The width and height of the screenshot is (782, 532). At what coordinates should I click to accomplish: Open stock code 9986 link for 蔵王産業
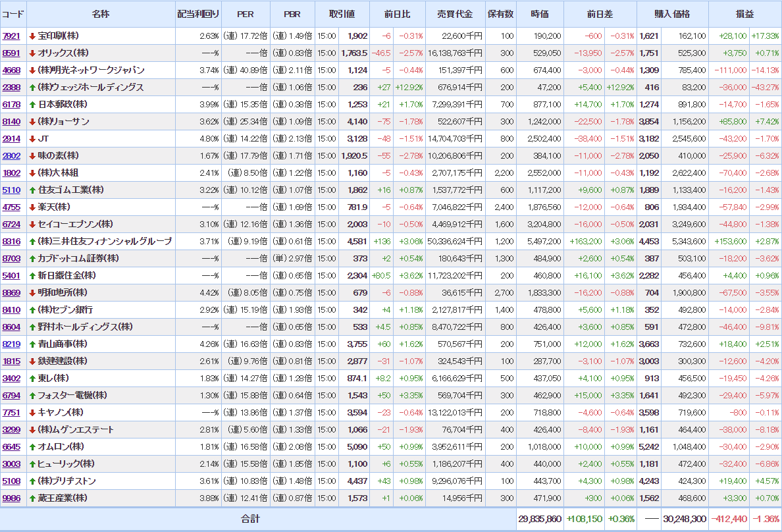(11, 498)
